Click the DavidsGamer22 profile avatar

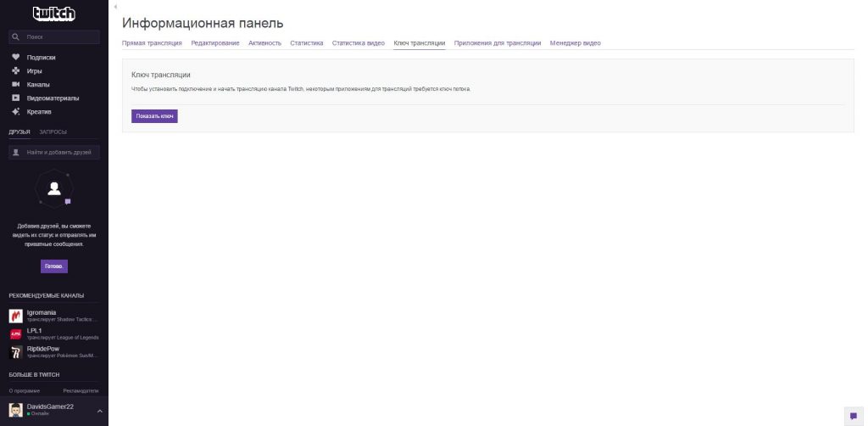click(x=15, y=410)
